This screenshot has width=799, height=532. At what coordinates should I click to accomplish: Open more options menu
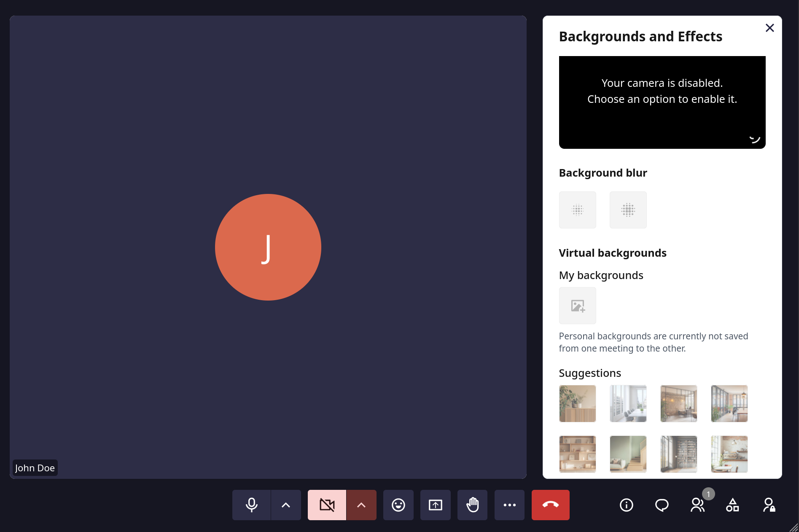click(x=510, y=505)
